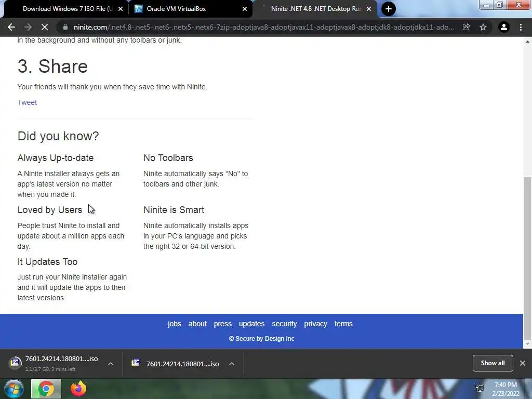Open the Windows Start menu
Viewport: 532px width, 399px height.
coord(14,389)
